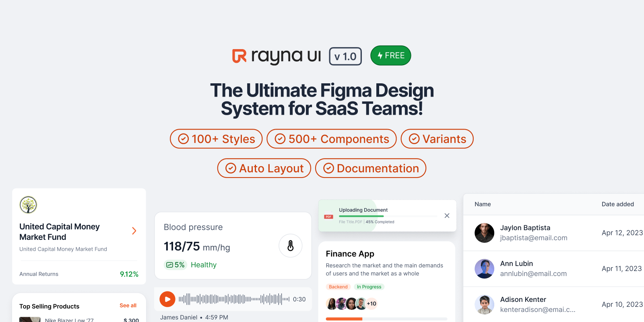Dismiss the Uploading Document notification

pos(447,216)
